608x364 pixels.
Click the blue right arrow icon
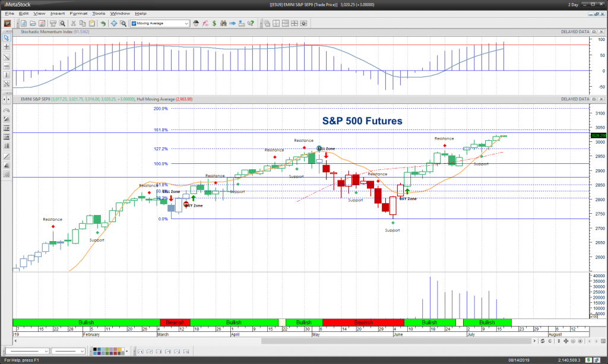(x=232, y=23)
